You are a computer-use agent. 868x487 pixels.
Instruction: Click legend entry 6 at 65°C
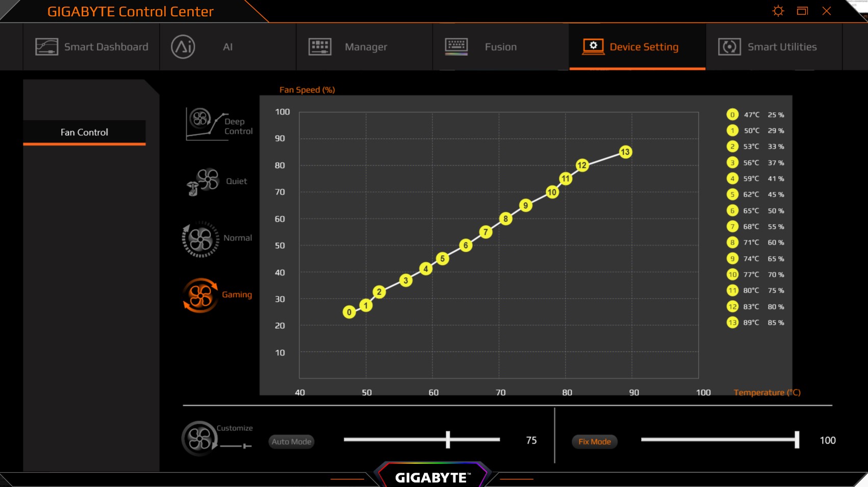[755, 211]
